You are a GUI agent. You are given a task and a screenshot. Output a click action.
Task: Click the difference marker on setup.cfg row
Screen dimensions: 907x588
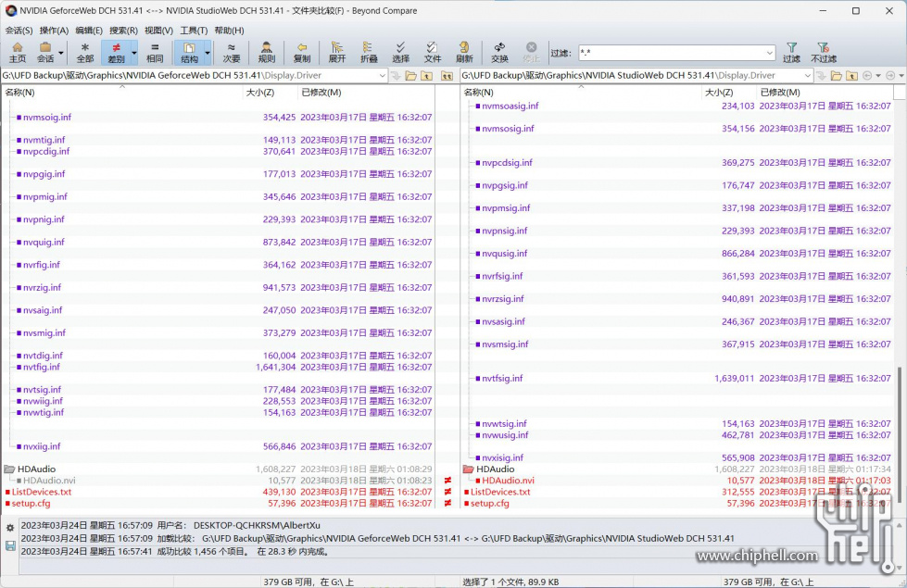[447, 504]
